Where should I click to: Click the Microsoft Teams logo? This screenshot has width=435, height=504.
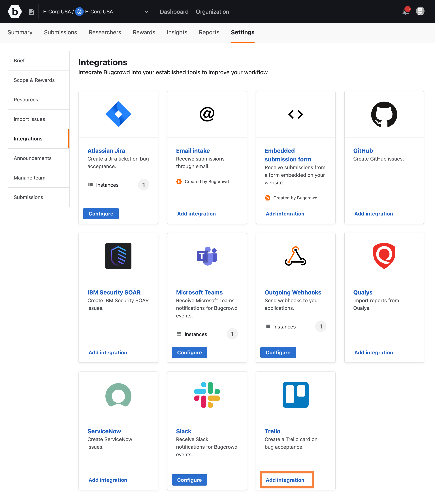[207, 256]
